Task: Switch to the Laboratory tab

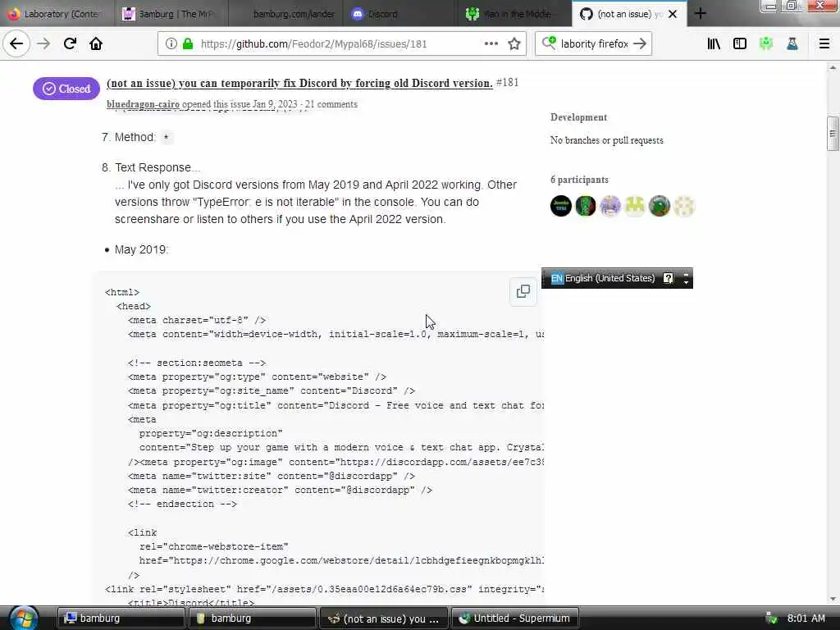Action: pos(57,14)
